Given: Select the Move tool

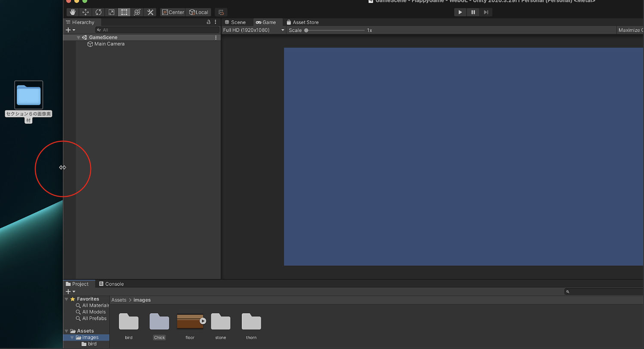Looking at the screenshot, I should coord(85,12).
